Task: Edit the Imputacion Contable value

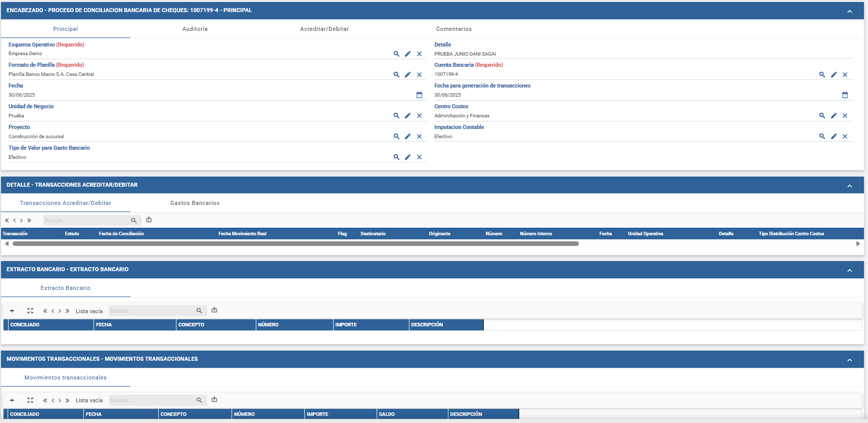Action: (834, 136)
